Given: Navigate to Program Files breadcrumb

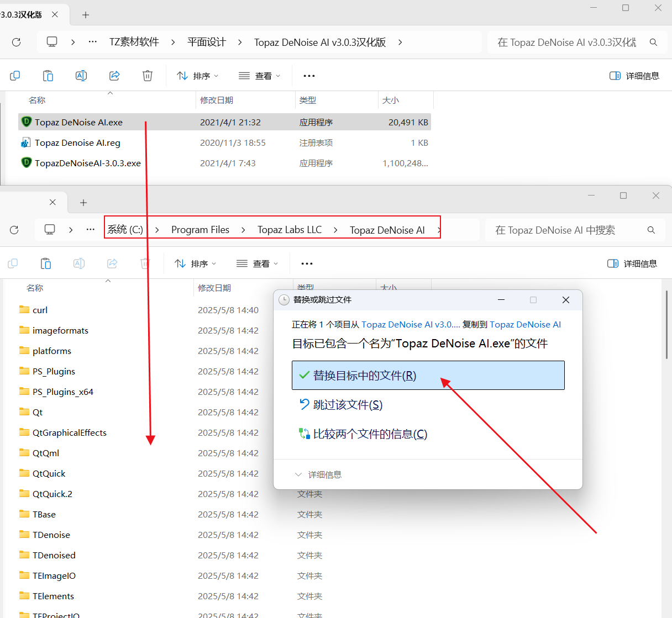Looking at the screenshot, I should 200,230.
